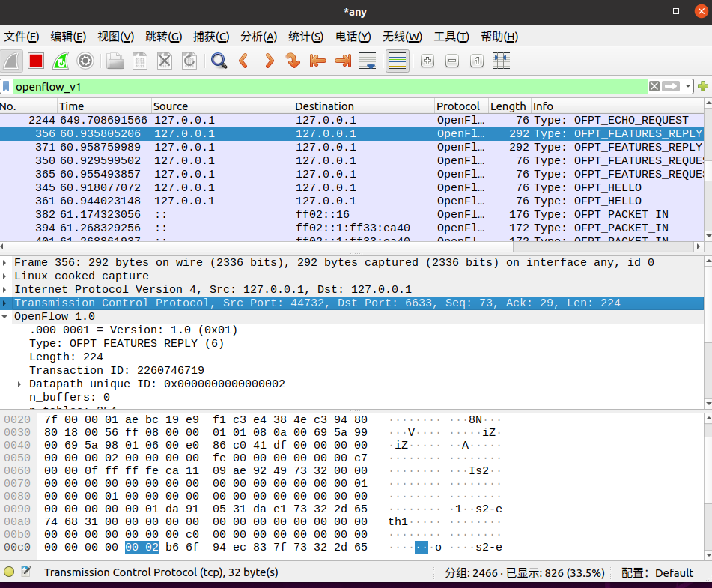Screen dimensions: 712x588
Task: Add a filter button with plus icon
Action: 703,86
